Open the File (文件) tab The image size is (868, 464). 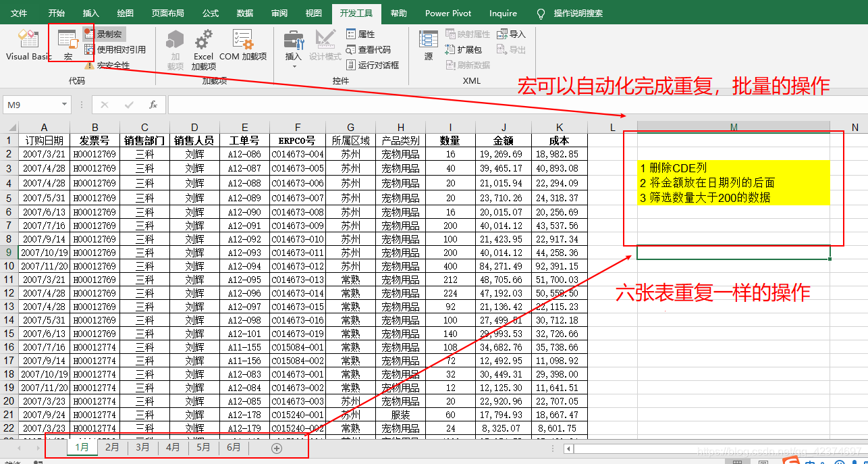(19, 13)
